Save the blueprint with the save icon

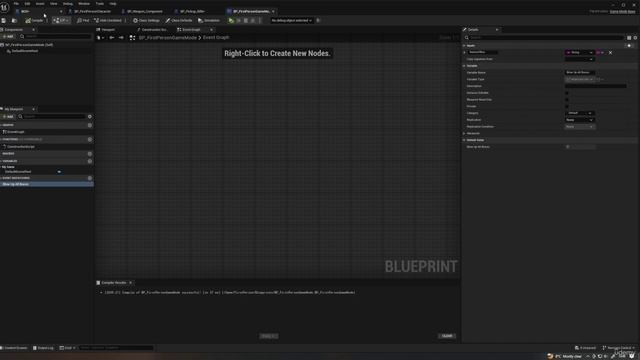pos(4,20)
